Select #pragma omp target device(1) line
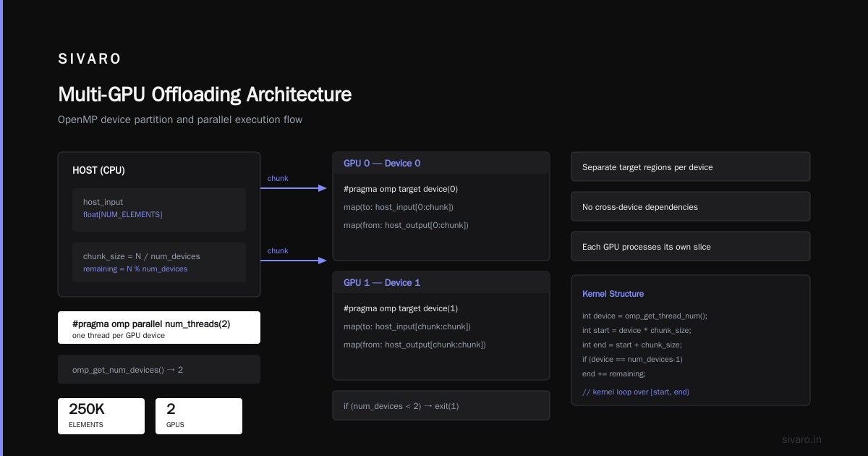This screenshot has height=456, width=868. (x=401, y=308)
